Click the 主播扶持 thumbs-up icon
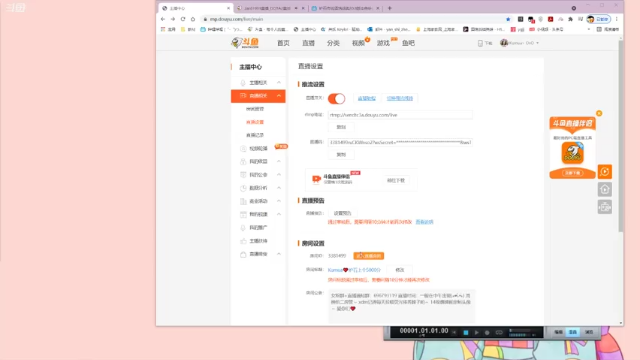640x360 pixels. point(243,241)
